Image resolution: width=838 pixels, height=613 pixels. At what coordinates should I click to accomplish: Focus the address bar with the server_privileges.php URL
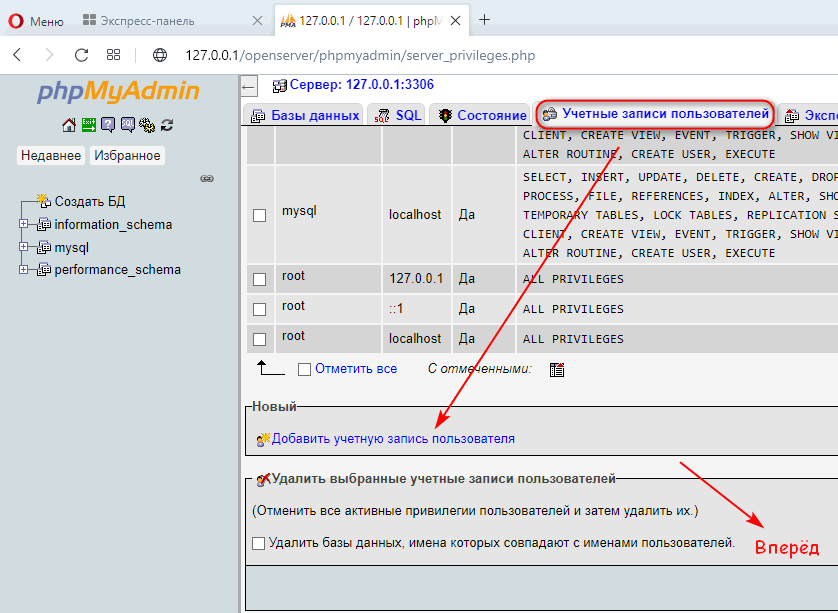point(360,55)
